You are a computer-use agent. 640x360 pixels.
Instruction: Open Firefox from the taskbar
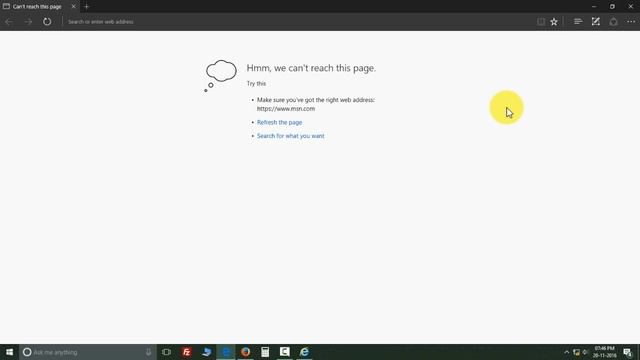(245, 352)
